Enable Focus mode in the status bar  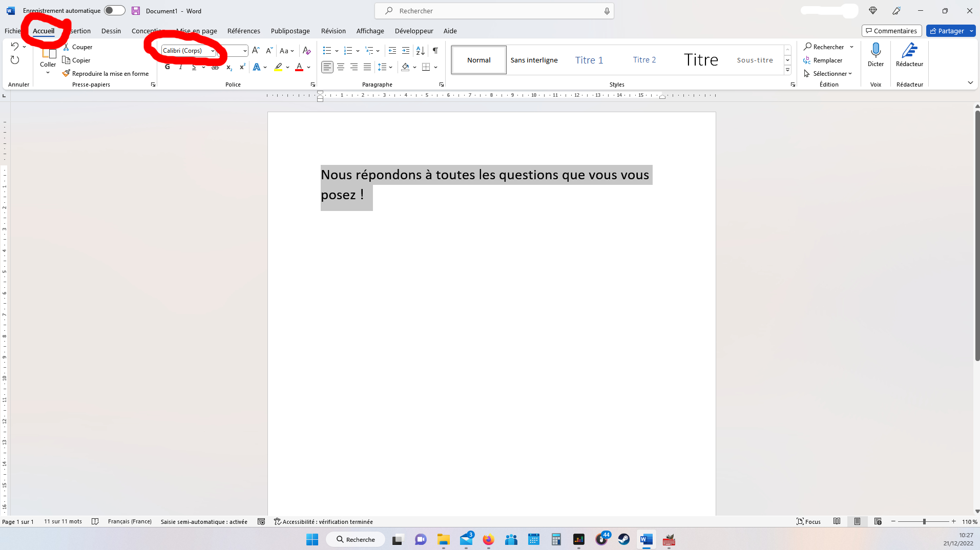(x=808, y=521)
